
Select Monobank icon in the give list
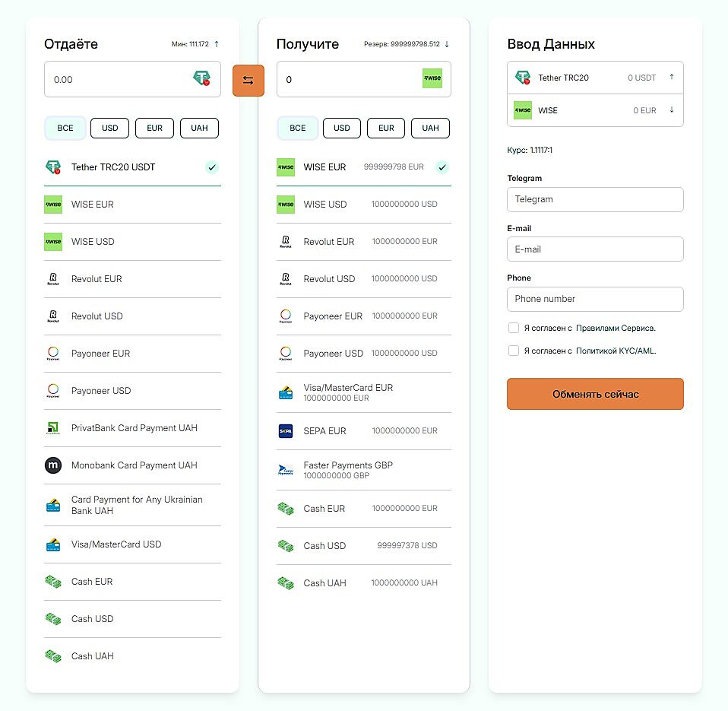tap(52, 465)
